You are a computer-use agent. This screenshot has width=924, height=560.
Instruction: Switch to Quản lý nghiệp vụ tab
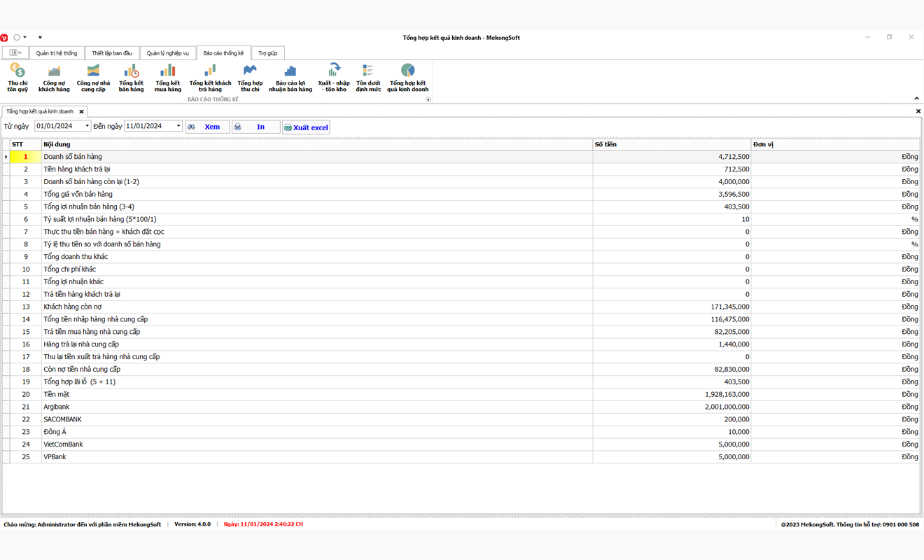167,53
